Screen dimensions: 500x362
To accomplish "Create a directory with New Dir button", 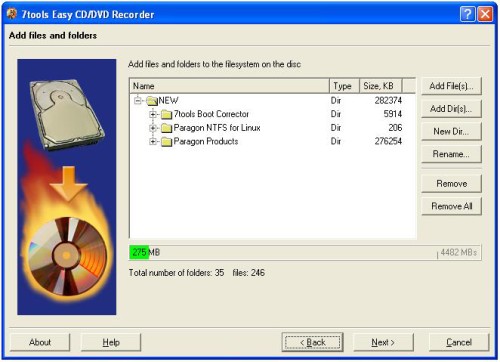I will point(451,131).
